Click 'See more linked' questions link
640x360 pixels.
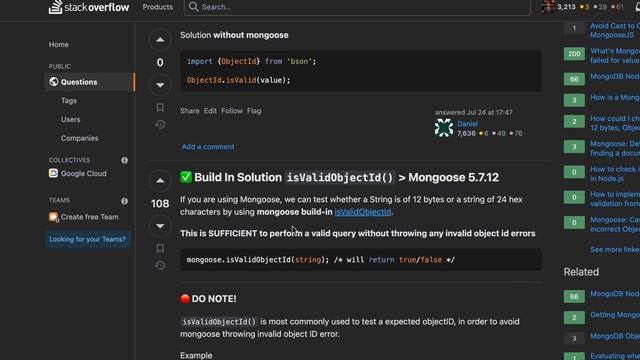(x=615, y=249)
